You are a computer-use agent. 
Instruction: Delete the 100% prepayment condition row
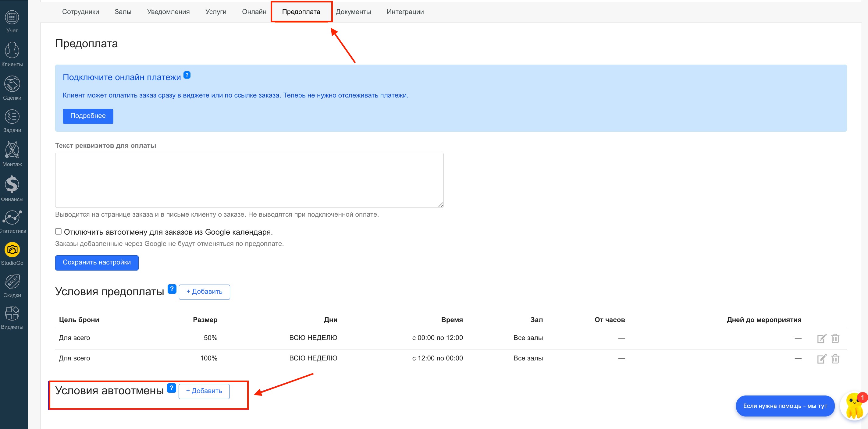[835, 359]
